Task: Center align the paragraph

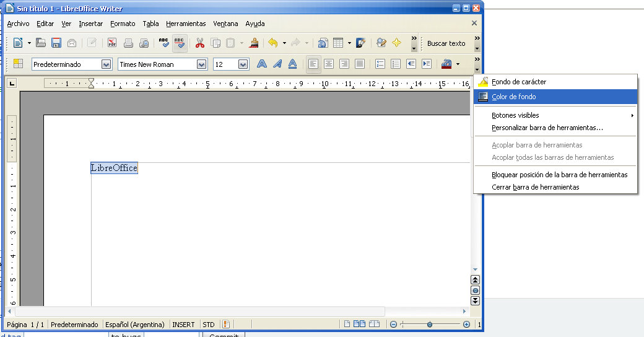Action: (329, 64)
